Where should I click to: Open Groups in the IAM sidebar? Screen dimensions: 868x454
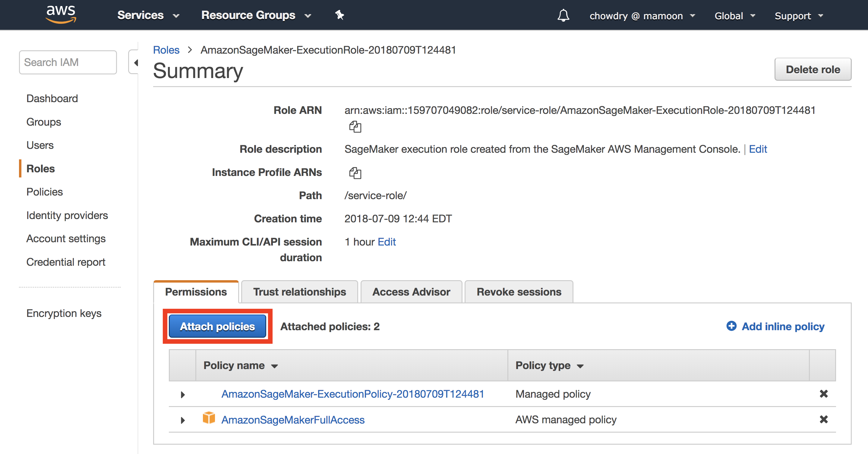coord(44,122)
